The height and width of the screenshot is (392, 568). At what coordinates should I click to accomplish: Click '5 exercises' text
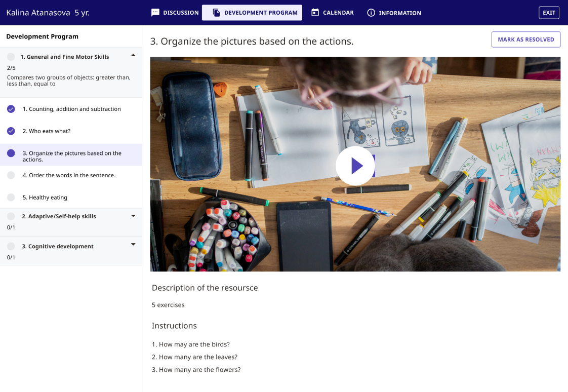pos(168,305)
